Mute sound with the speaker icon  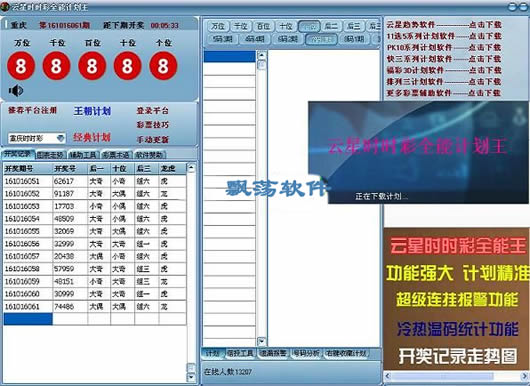(16, 91)
